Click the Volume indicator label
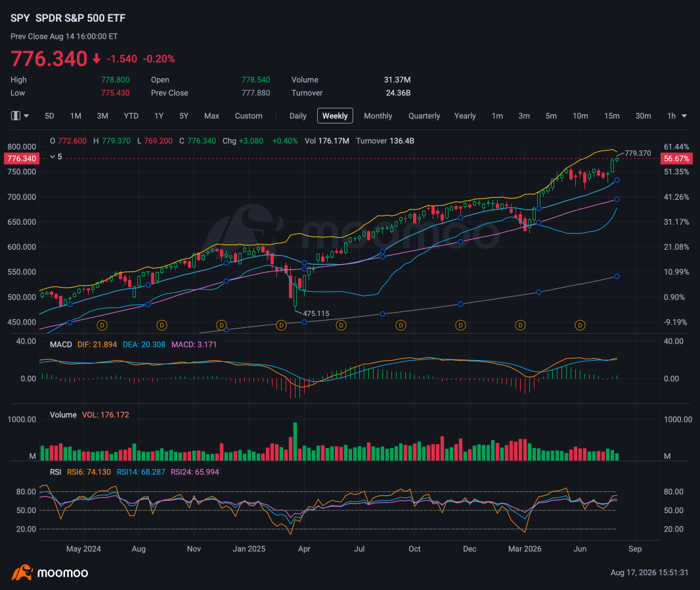 tap(63, 415)
